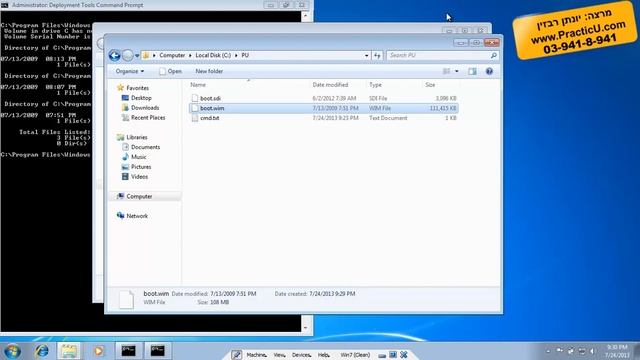The height and width of the screenshot is (360, 640).
Task: Launch Internet Explorer from taskbar
Action: [41, 351]
